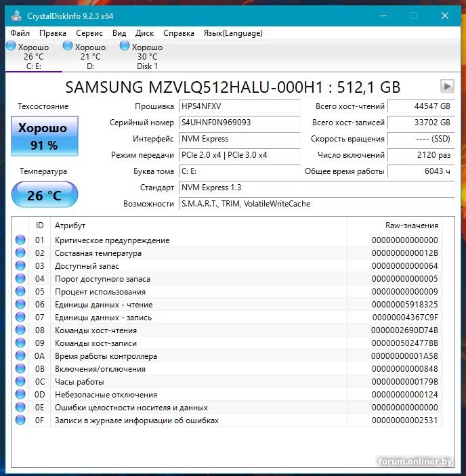This screenshot has height=476, width=466.
Task: Click the Raw-значения column header
Action: pyautogui.click(x=395, y=225)
